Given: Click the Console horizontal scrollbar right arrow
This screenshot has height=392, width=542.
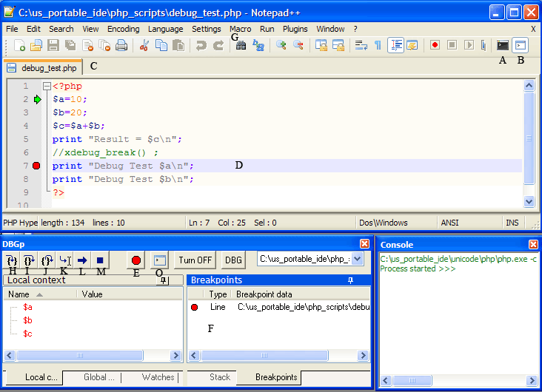Looking at the screenshot, I should click(532, 381).
